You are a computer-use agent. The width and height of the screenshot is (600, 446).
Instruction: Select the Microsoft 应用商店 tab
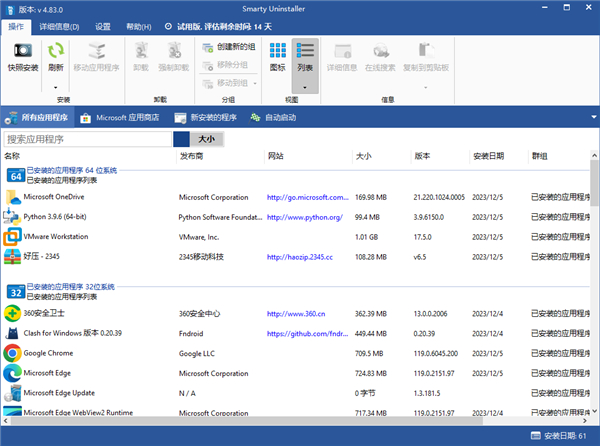point(120,117)
